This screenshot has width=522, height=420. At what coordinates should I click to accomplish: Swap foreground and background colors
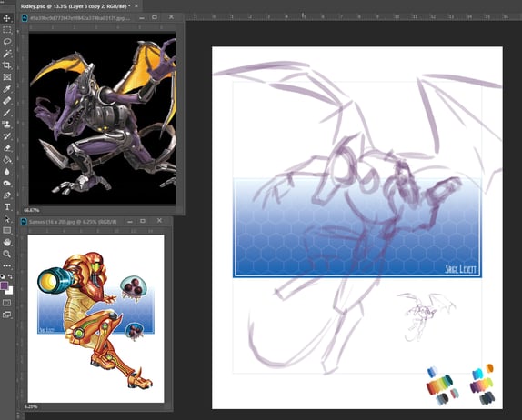point(10,276)
